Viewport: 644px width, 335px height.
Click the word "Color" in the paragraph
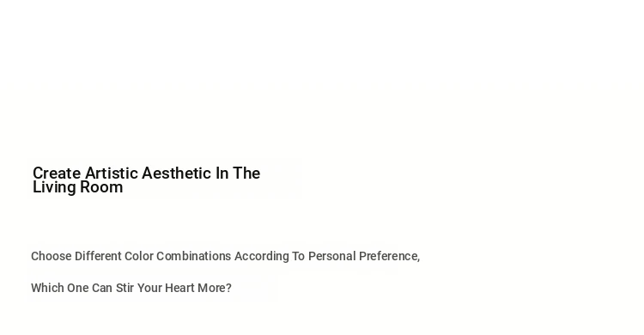point(138,256)
